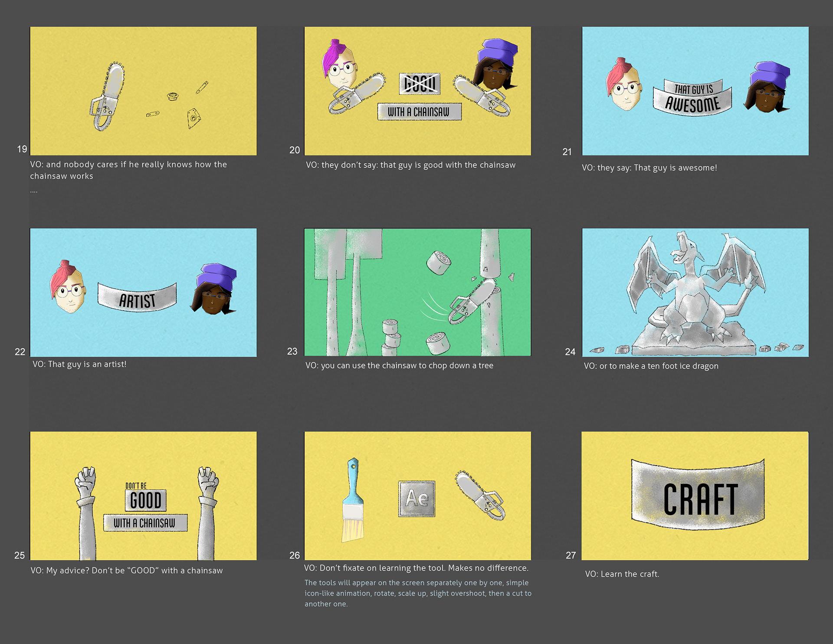Open frame 20 with crossed-out GOOD banner
The width and height of the screenshot is (833, 644).
click(417, 91)
